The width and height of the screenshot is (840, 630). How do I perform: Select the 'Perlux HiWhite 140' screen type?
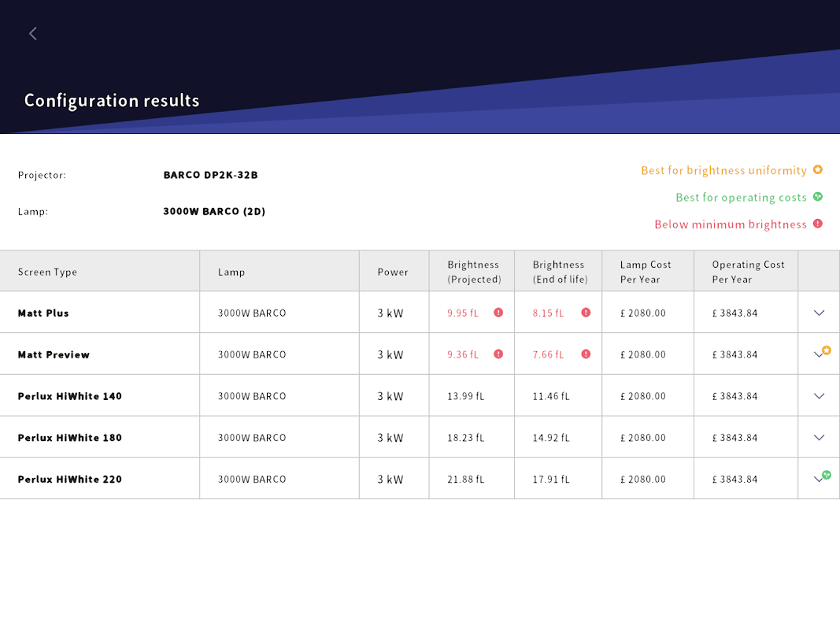(69, 396)
